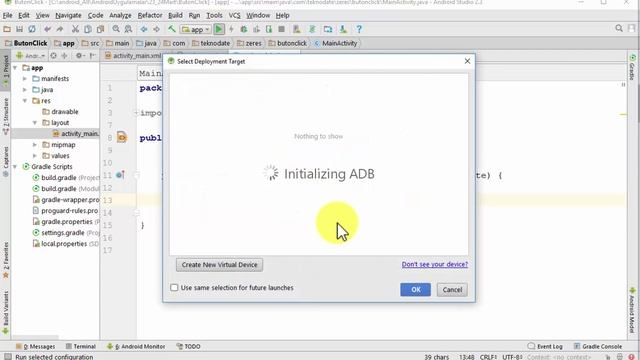
Task: Click the Stop square icon
Action: tap(281, 29)
